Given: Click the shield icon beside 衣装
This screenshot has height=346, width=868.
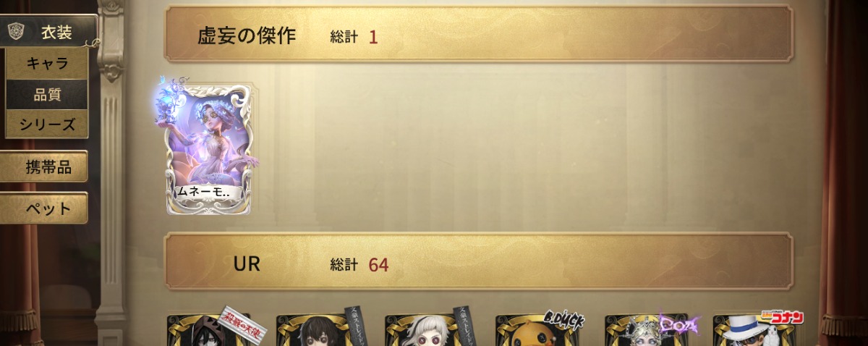Looking at the screenshot, I should tap(16, 31).
